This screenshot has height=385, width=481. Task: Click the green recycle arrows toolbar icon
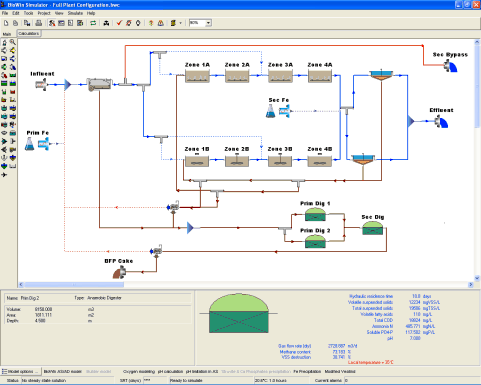point(93,23)
